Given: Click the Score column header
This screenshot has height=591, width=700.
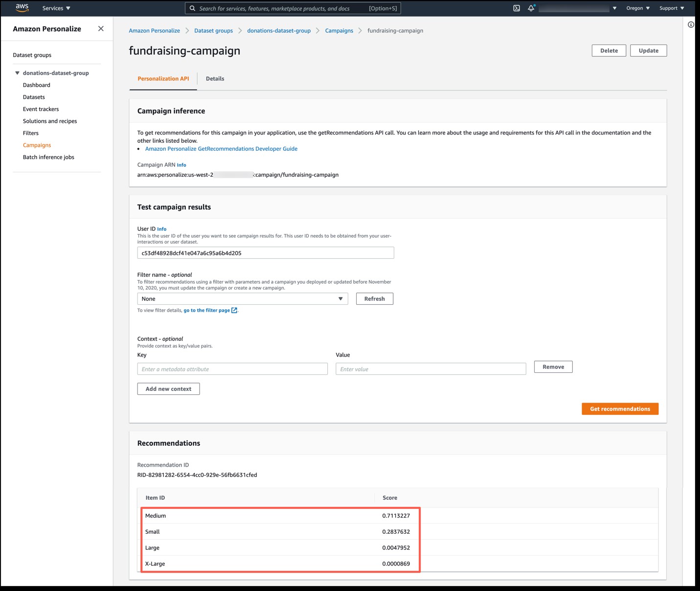Looking at the screenshot, I should 390,498.
